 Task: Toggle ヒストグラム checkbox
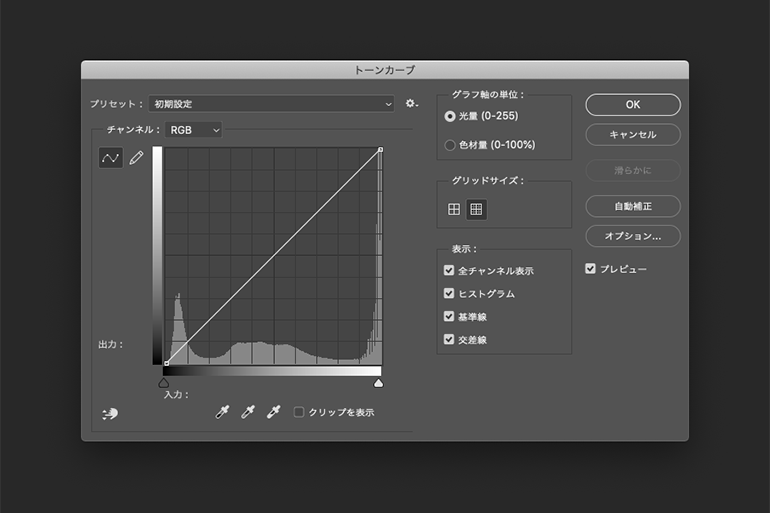449,293
